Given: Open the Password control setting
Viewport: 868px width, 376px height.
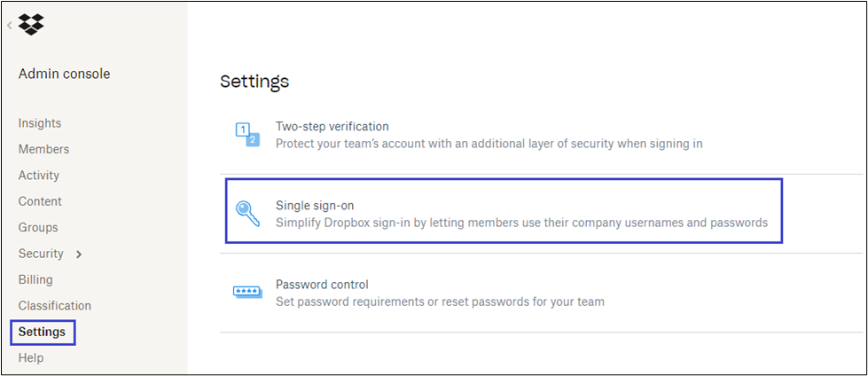Looking at the screenshot, I should click(322, 285).
